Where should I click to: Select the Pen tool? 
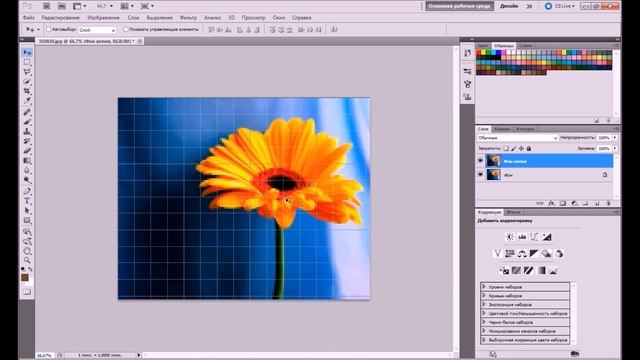[27, 191]
